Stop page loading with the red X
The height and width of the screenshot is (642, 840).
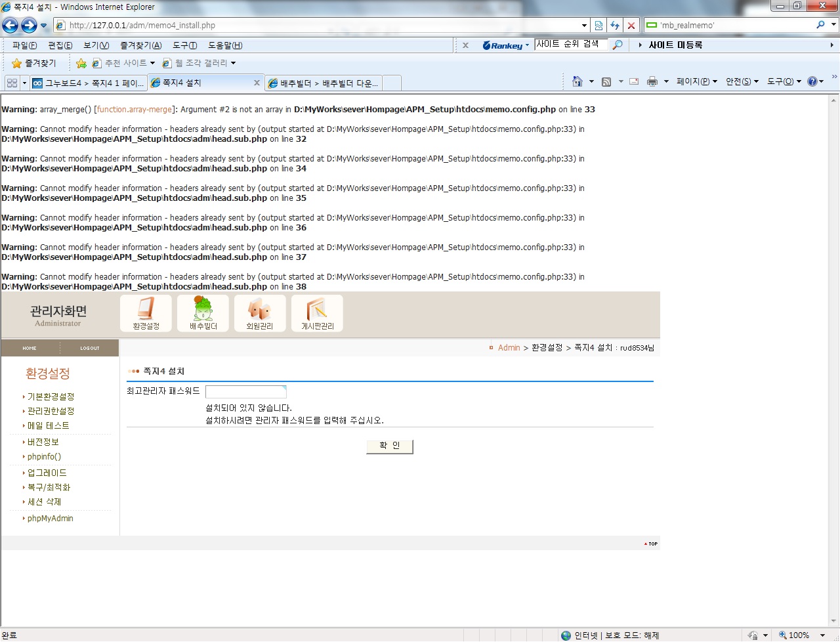tap(631, 26)
